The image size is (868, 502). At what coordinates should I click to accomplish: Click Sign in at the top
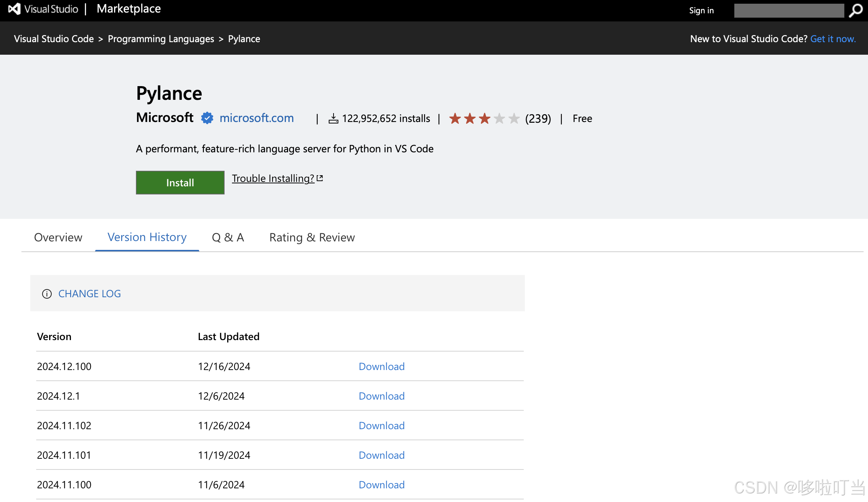(701, 10)
